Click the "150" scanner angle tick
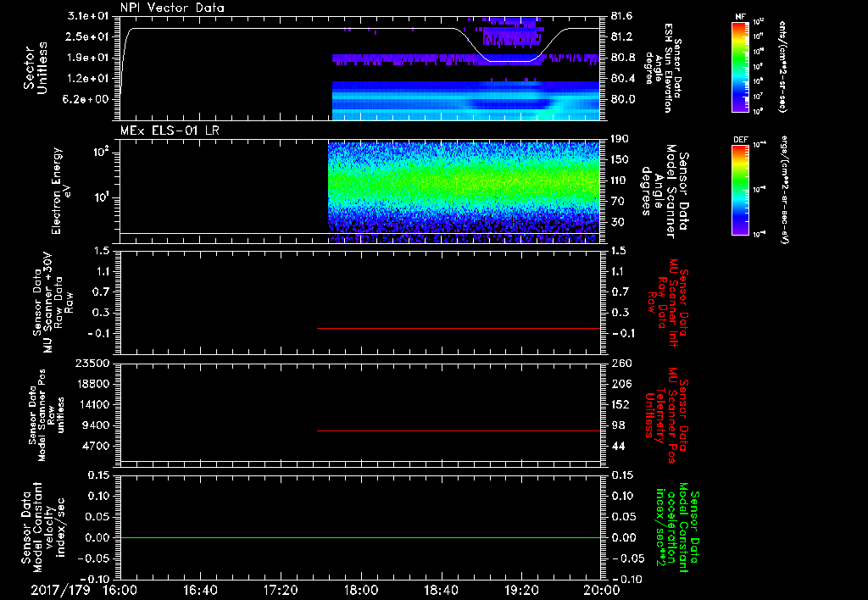The width and height of the screenshot is (868, 600). (x=620, y=160)
